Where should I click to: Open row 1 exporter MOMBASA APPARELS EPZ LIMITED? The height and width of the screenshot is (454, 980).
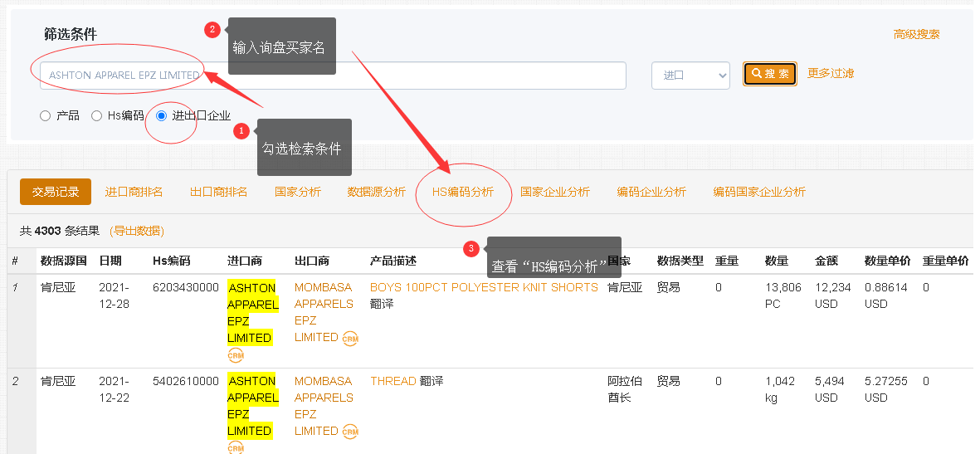tap(324, 312)
